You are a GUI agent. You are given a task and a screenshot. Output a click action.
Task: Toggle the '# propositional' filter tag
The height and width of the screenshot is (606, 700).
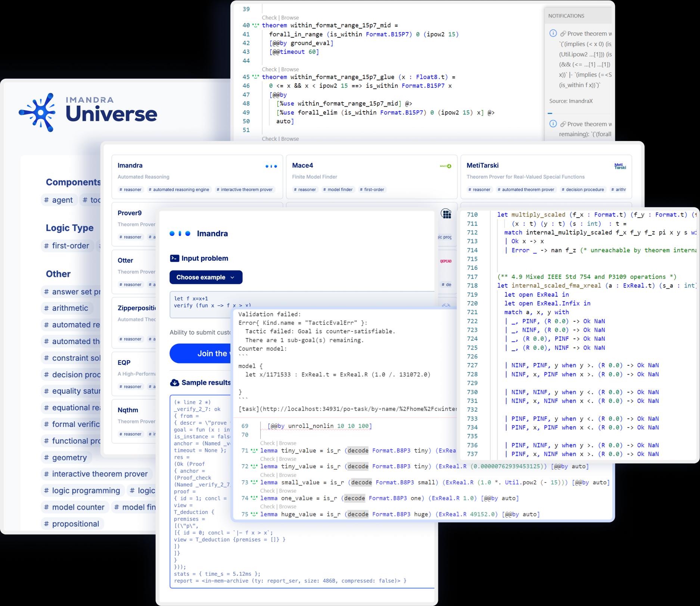(x=72, y=524)
